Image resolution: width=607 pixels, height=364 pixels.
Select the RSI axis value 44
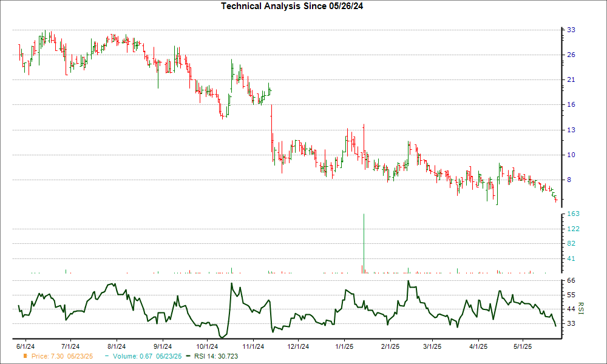[571, 309]
